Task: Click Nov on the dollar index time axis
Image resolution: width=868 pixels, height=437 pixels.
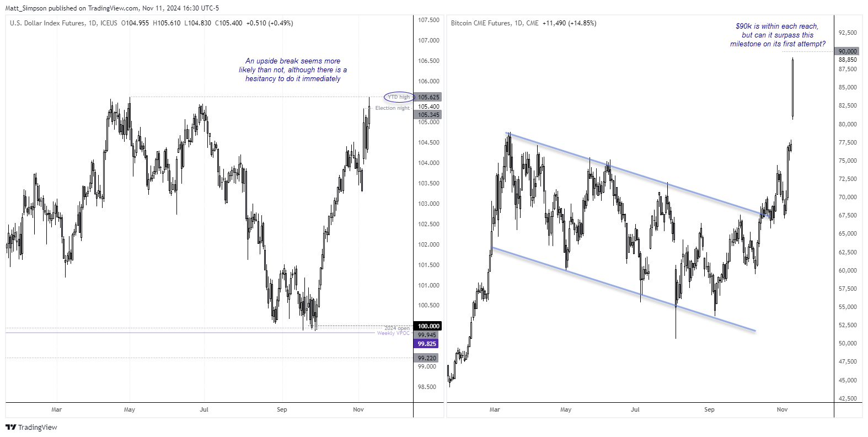Action: pos(358,409)
